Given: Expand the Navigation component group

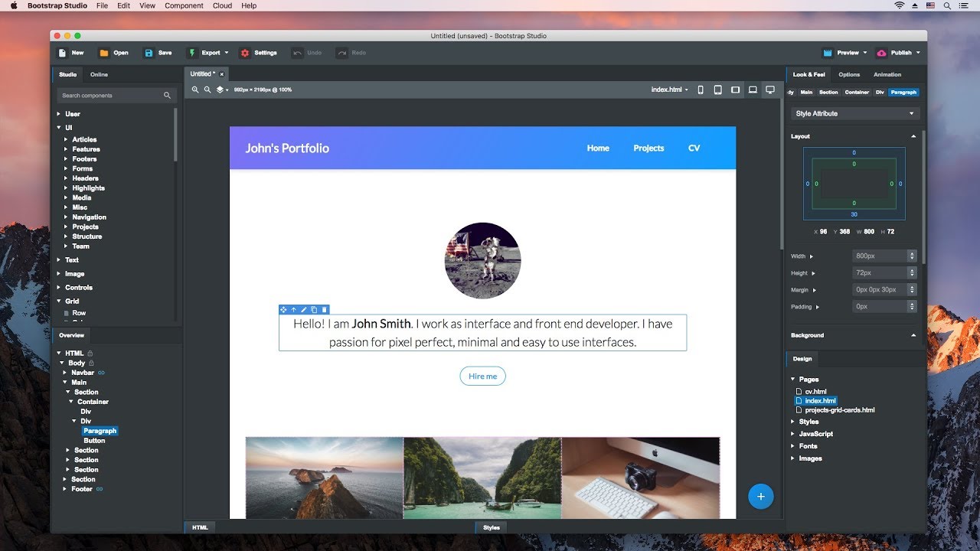Looking at the screenshot, I should click(x=66, y=217).
